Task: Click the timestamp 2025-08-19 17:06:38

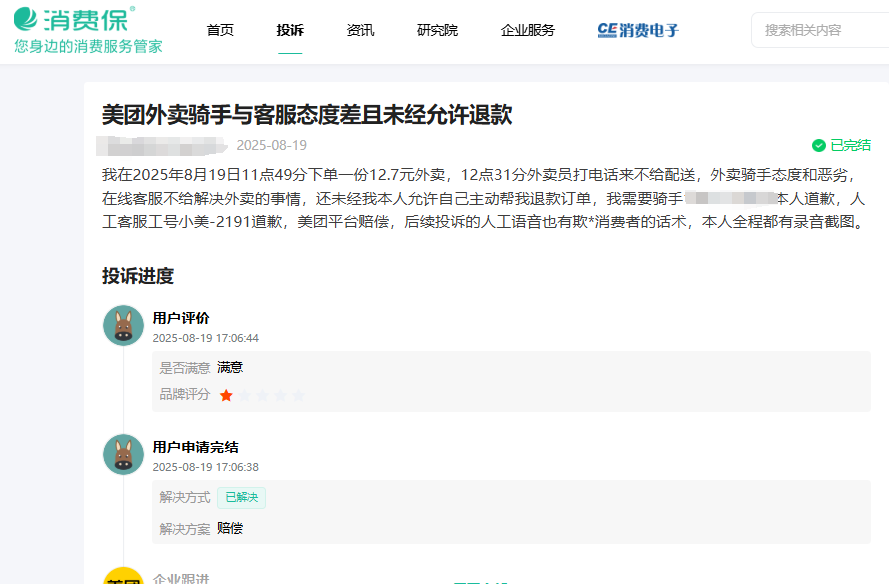Action: pos(206,467)
